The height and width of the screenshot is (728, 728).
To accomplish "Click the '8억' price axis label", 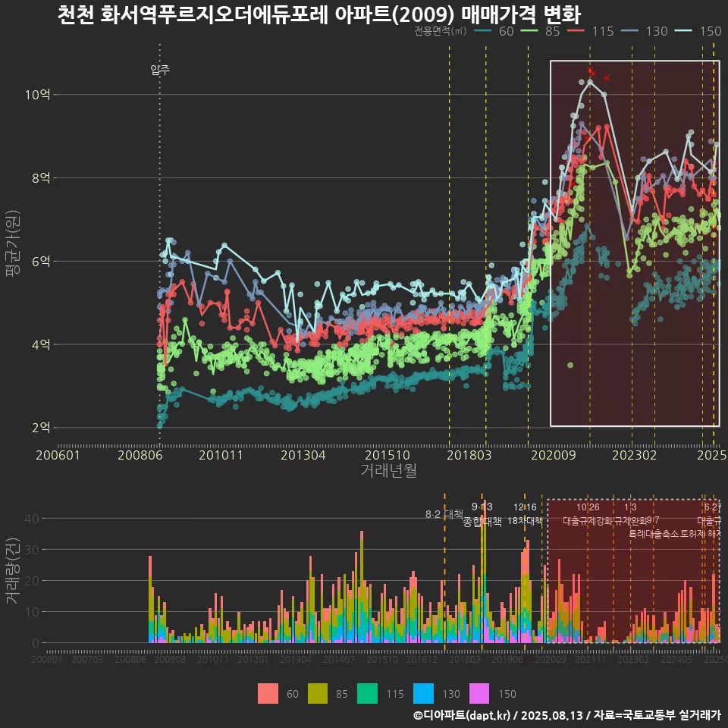I will point(41,177).
